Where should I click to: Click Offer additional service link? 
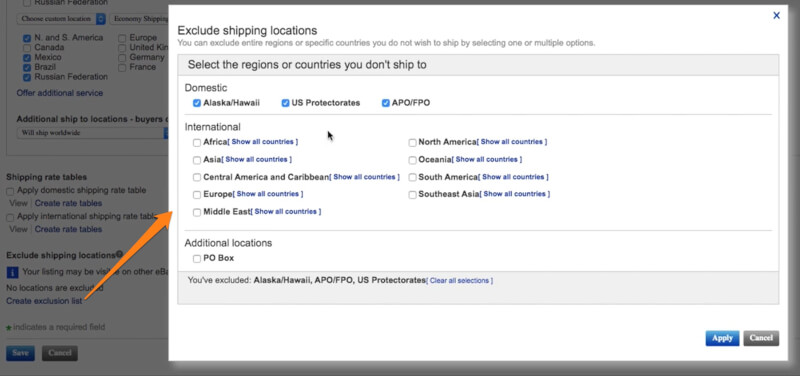(x=60, y=93)
